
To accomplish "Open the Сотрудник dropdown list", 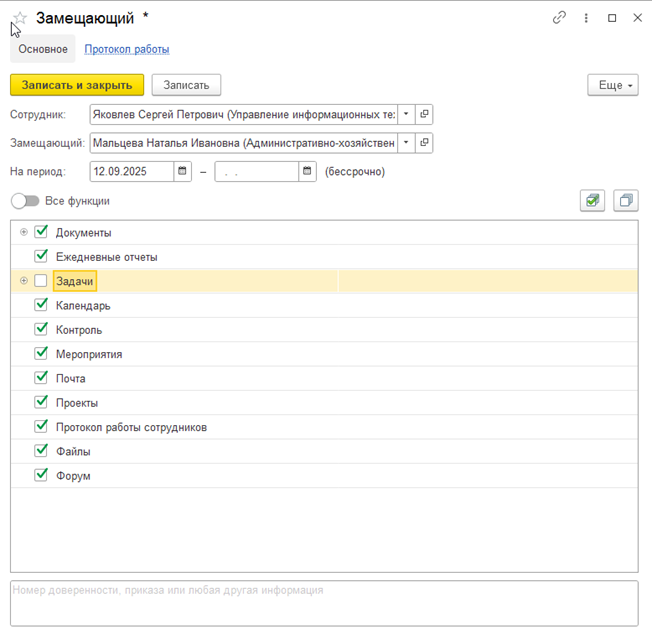I will (x=406, y=114).
